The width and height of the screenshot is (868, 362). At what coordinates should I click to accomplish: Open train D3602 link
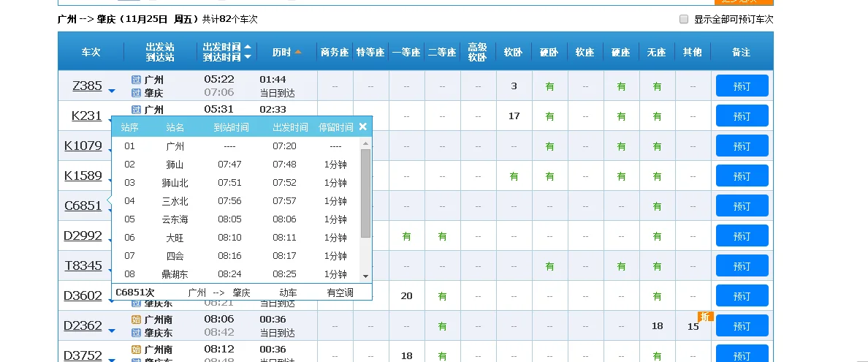click(x=83, y=295)
